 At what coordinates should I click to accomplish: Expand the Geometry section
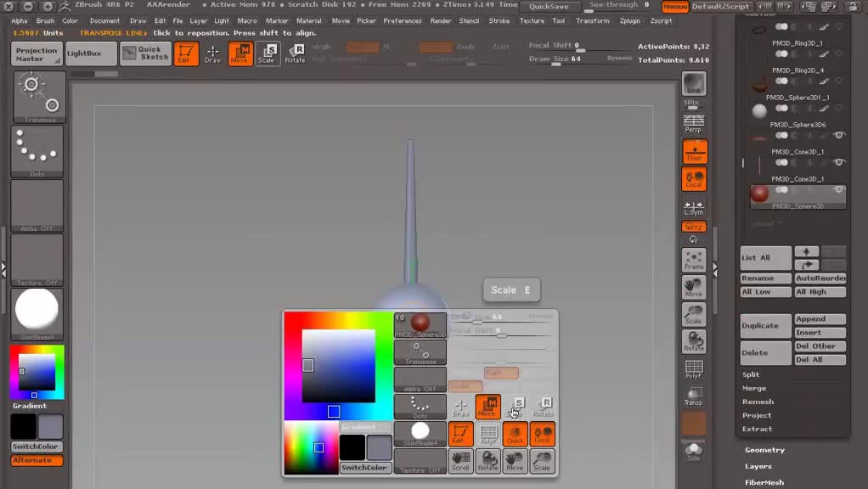(x=764, y=450)
